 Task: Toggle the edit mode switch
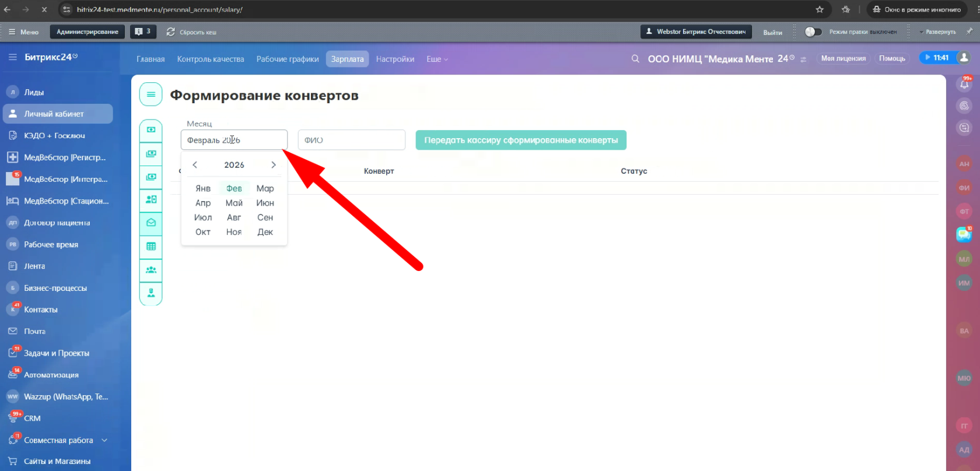point(813,32)
